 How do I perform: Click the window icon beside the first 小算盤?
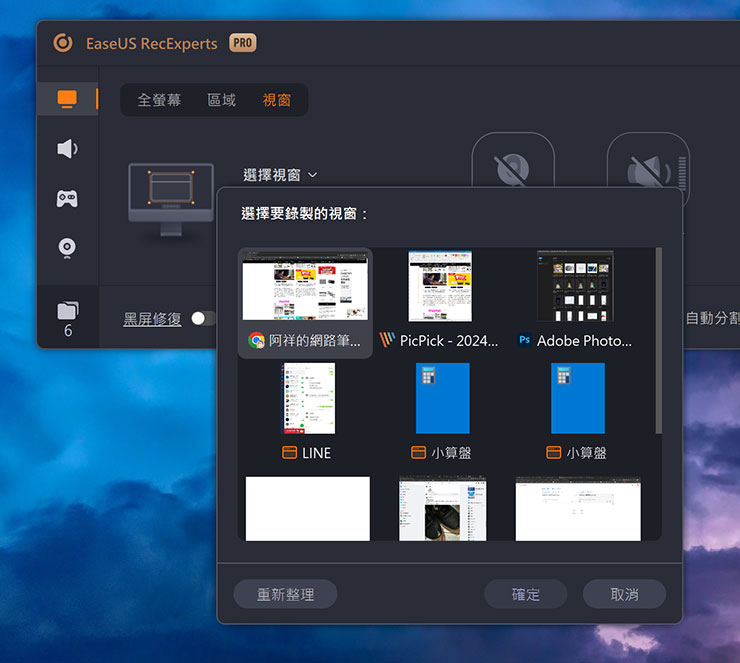[419, 453]
